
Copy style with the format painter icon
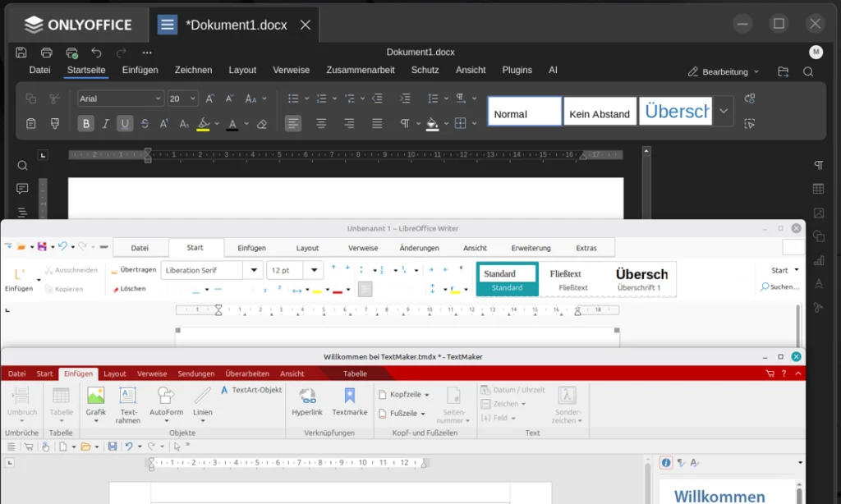tap(55, 124)
